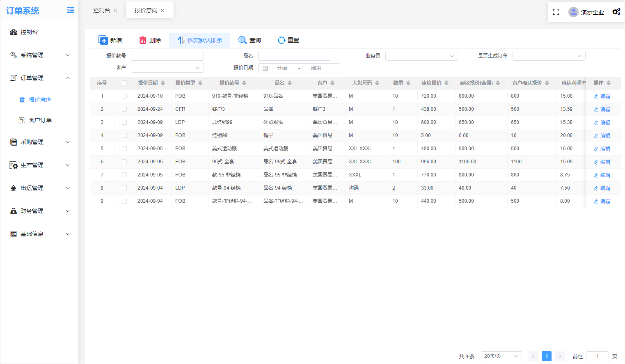Screen dimensions: 625x364
Task: Click the 采购管理 list icon
Action: (x=14, y=142)
